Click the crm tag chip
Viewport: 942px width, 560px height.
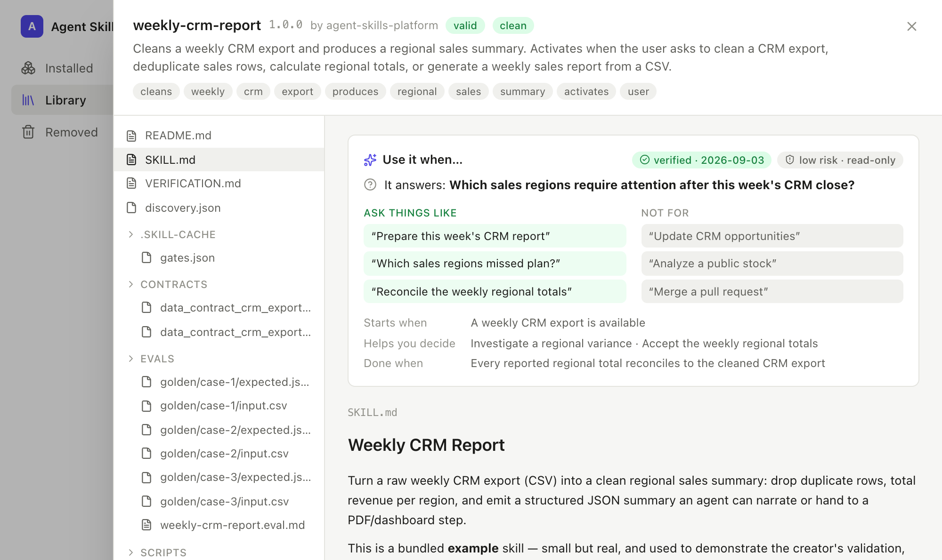pyautogui.click(x=253, y=91)
